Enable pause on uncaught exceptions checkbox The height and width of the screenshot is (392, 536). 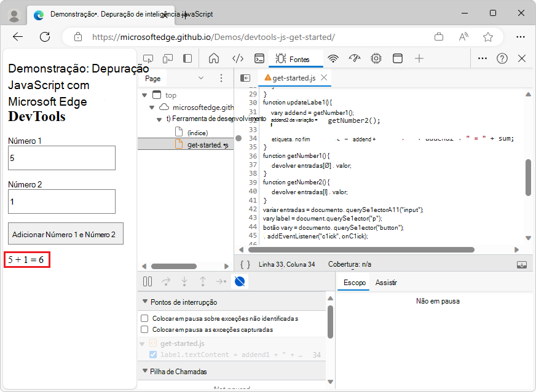[x=144, y=318]
